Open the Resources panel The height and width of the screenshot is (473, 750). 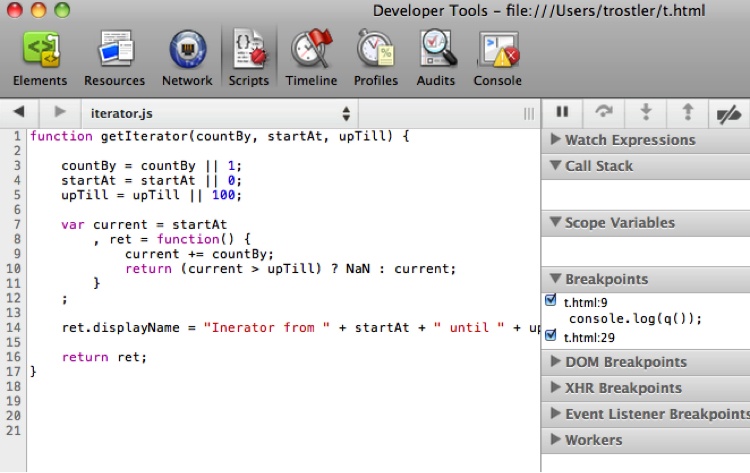click(115, 58)
